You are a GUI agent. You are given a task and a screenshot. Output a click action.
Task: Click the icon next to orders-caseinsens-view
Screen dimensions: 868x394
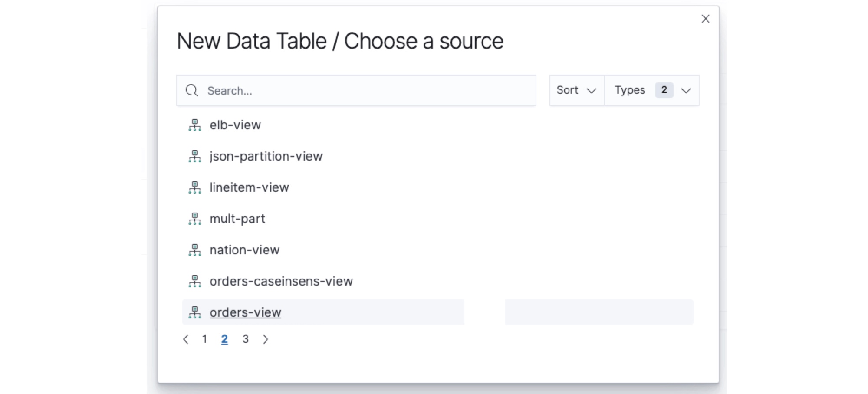[x=195, y=282]
